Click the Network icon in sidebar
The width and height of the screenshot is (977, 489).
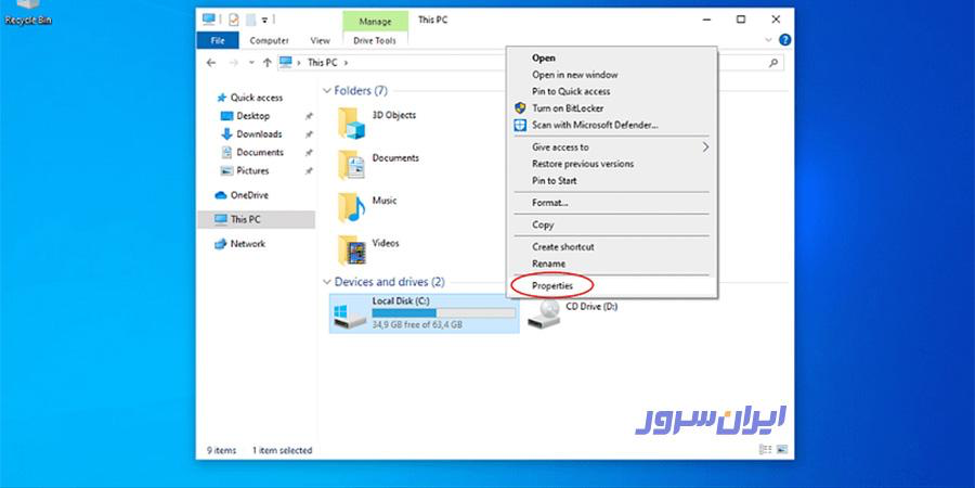pos(221,244)
